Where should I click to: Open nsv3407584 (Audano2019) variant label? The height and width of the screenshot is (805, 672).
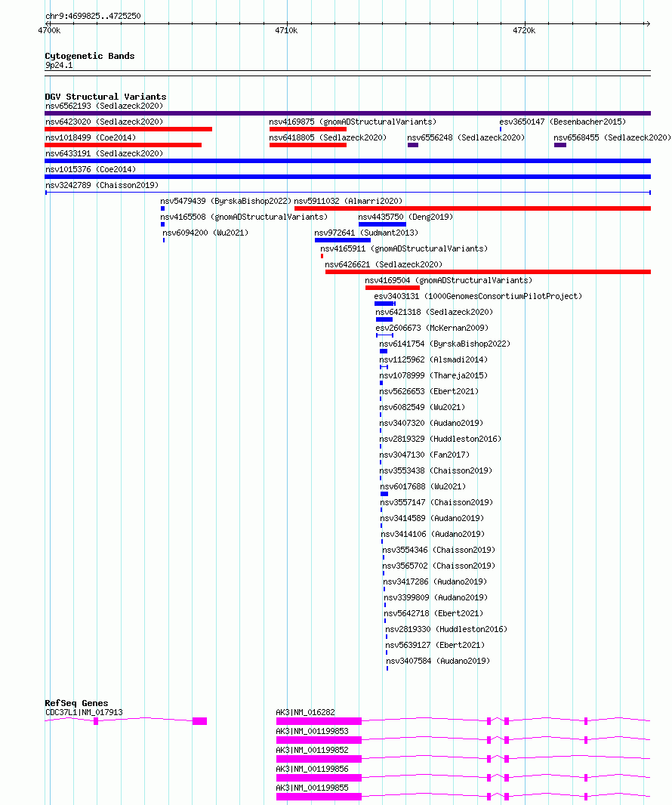438,662
